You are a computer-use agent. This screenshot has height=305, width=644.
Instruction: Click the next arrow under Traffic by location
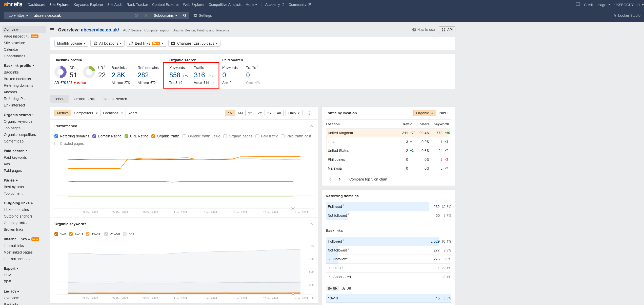[x=339, y=179]
